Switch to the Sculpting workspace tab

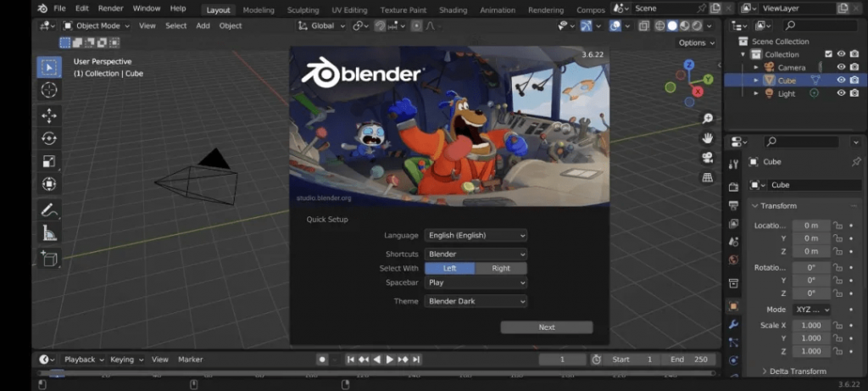point(303,10)
